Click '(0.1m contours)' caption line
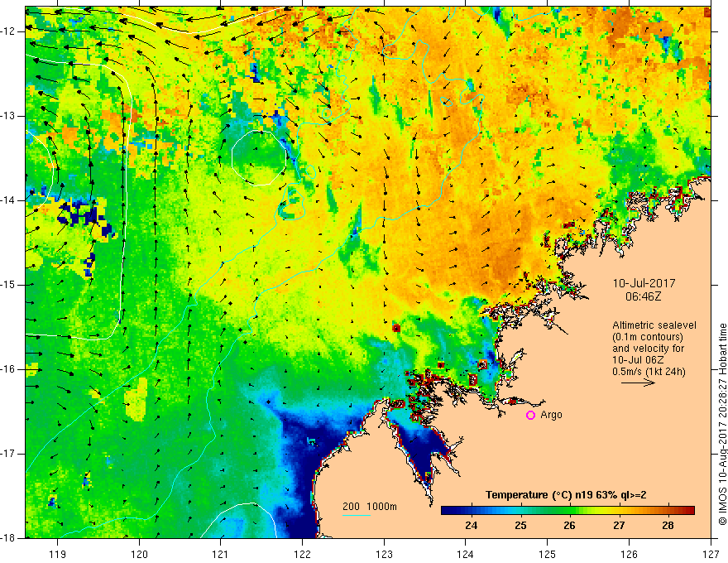The image size is (728, 563). coord(648,337)
